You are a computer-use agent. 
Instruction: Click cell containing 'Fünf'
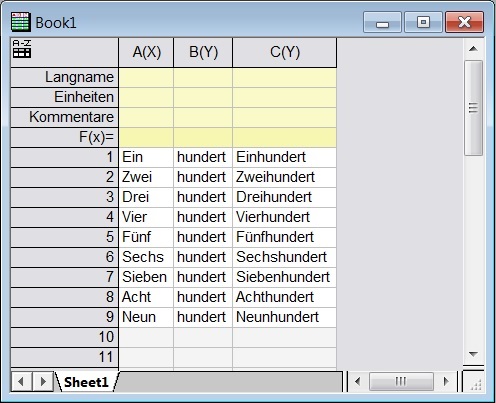[146, 237]
